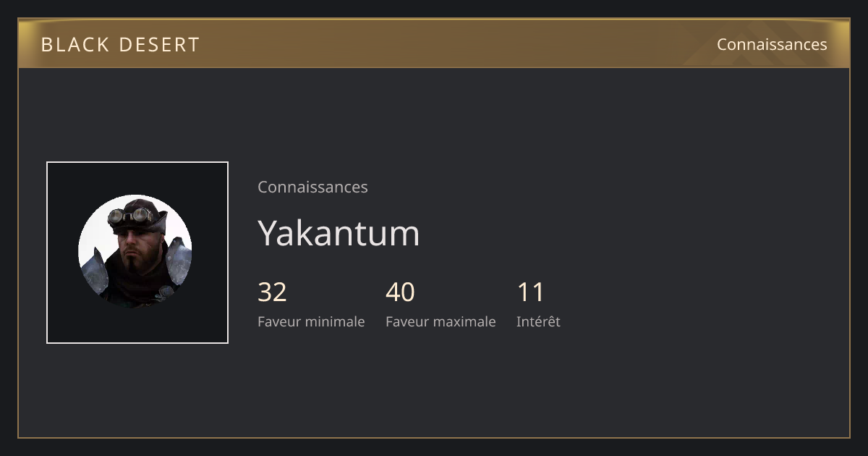
Task: Click the portrait's left metal shoulder armor
Action: 93,271
